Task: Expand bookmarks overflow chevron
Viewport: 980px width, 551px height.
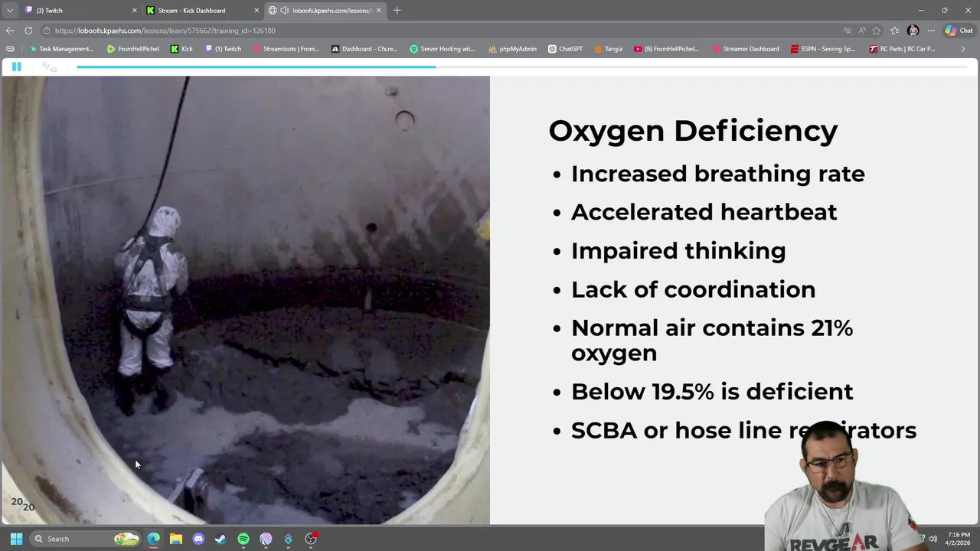Action: tap(963, 49)
